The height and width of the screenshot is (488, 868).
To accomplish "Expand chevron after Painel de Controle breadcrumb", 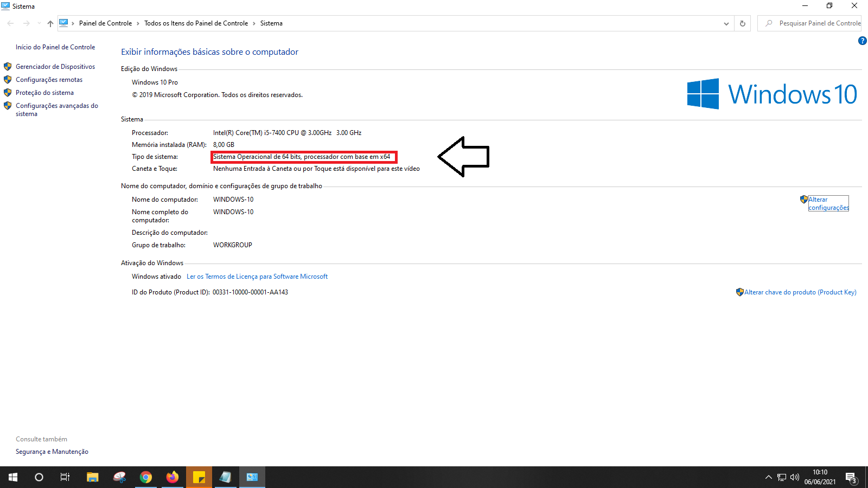I will (x=138, y=23).
